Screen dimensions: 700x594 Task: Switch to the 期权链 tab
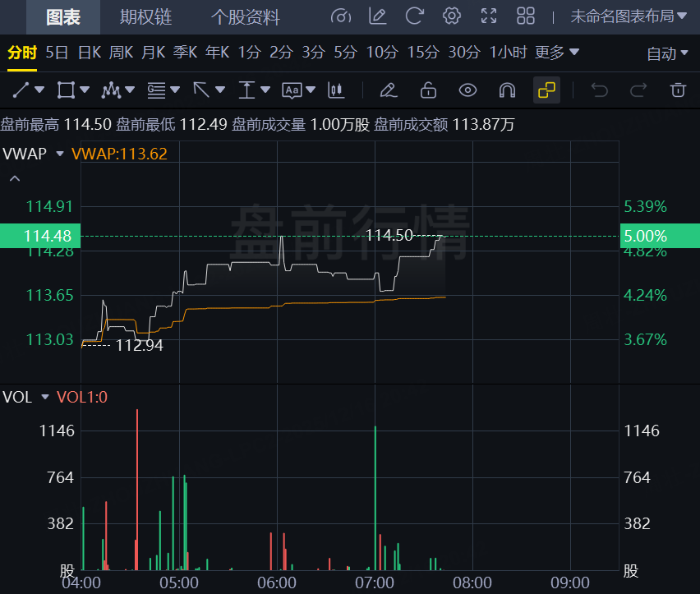coord(145,16)
